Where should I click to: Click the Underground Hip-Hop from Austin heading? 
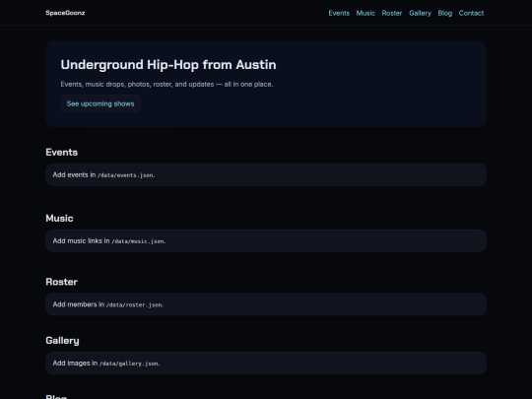pyautogui.click(x=168, y=64)
